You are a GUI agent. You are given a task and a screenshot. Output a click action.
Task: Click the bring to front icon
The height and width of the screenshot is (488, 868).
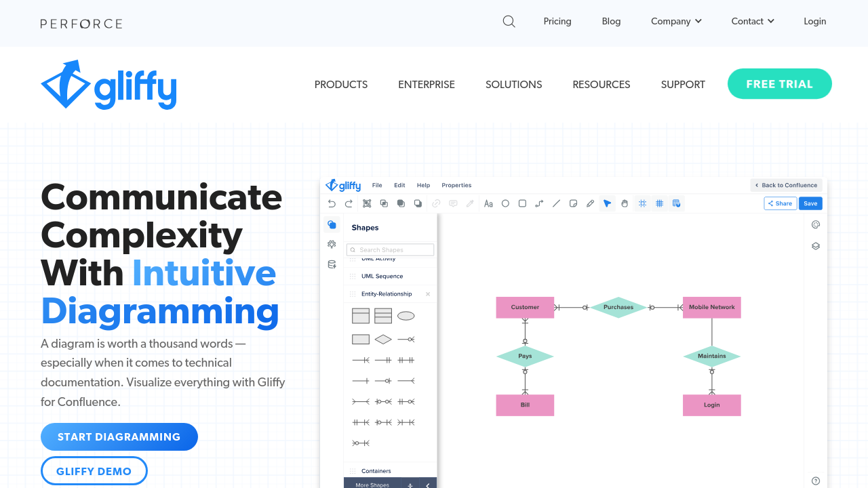coord(401,203)
